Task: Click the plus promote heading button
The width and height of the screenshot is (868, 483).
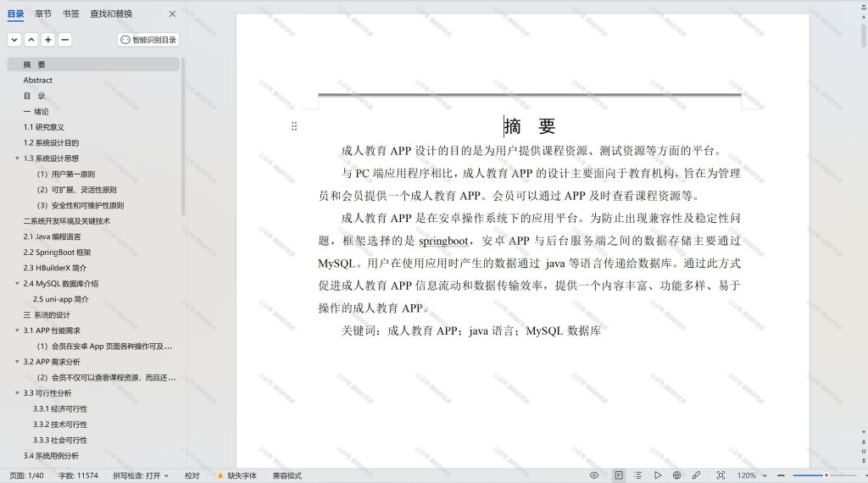Action: click(x=48, y=40)
